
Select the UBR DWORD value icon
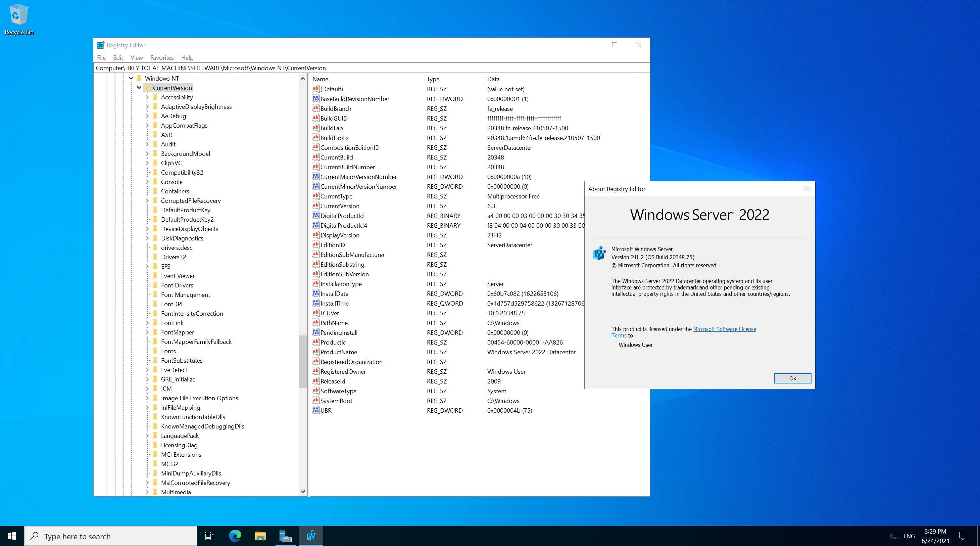point(315,410)
